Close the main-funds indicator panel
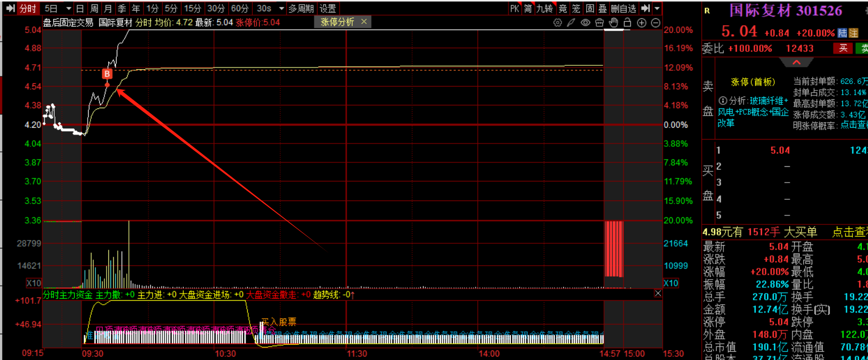Image resolution: width=868 pixels, height=360 pixels. pos(658,294)
